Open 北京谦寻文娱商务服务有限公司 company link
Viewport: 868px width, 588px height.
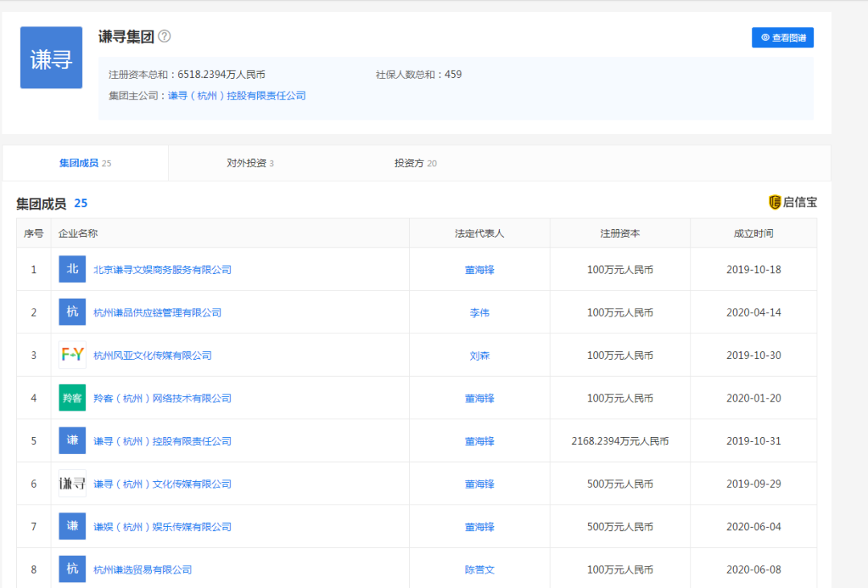[162, 270]
